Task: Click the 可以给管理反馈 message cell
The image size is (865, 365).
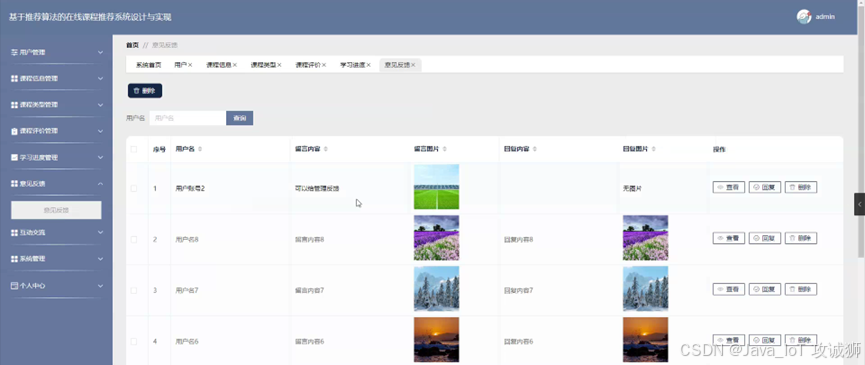Action: [x=317, y=189]
